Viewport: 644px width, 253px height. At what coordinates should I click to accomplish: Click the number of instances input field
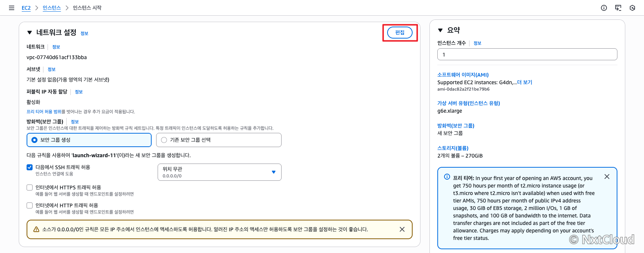pos(527,54)
